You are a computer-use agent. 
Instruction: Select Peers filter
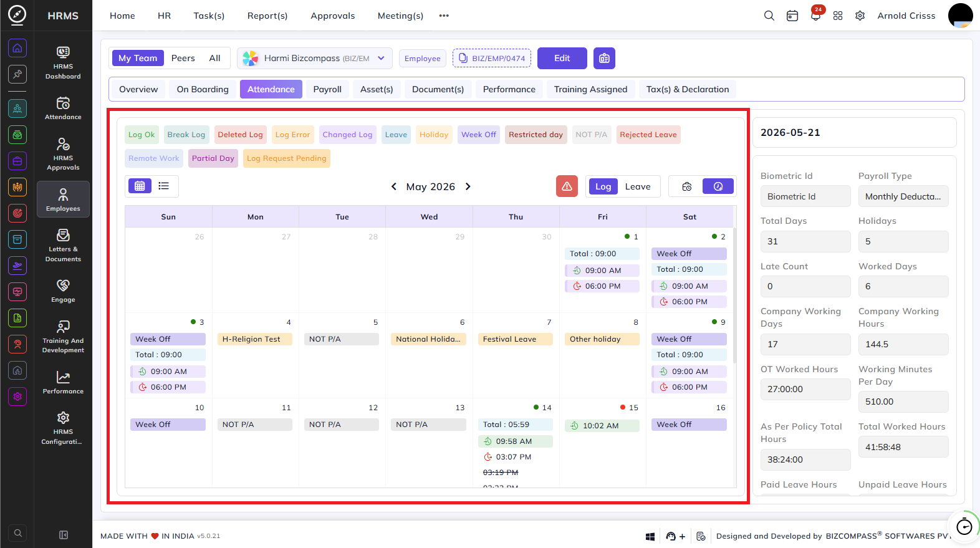[x=183, y=58]
